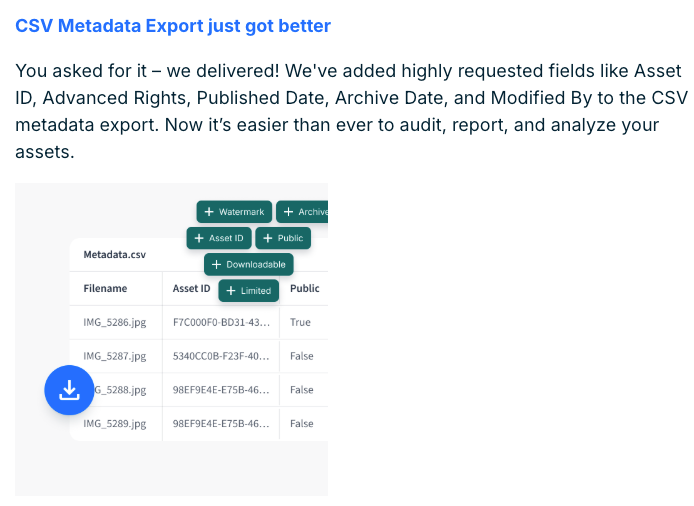Click the plus icon on Watermark chip
This screenshot has height=506, width=694.
tap(209, 212)
